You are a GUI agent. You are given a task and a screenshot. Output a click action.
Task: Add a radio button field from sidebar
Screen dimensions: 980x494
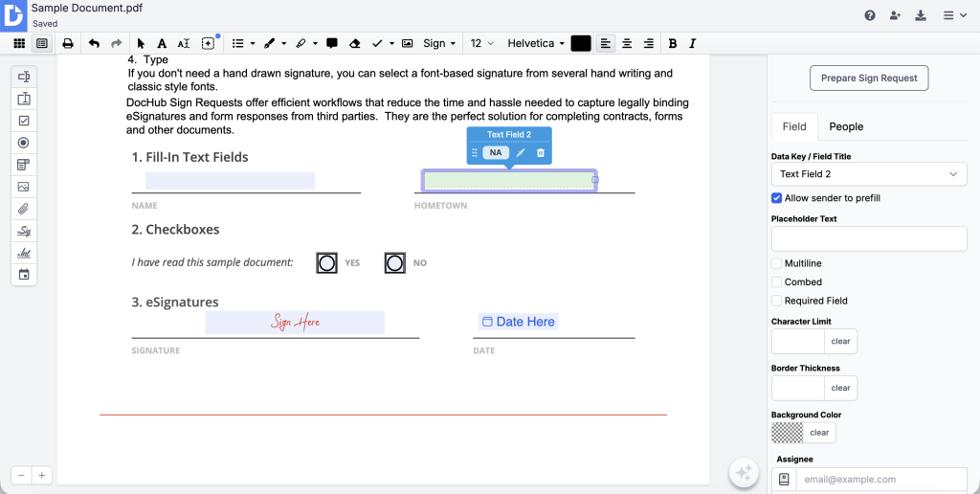click(x=24, y=143)
